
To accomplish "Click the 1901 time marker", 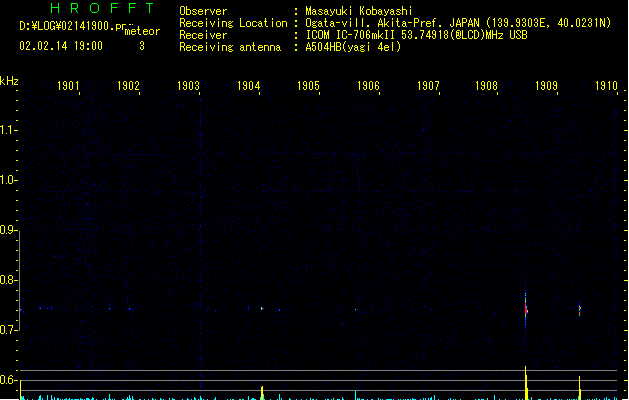I will (68, 86).
